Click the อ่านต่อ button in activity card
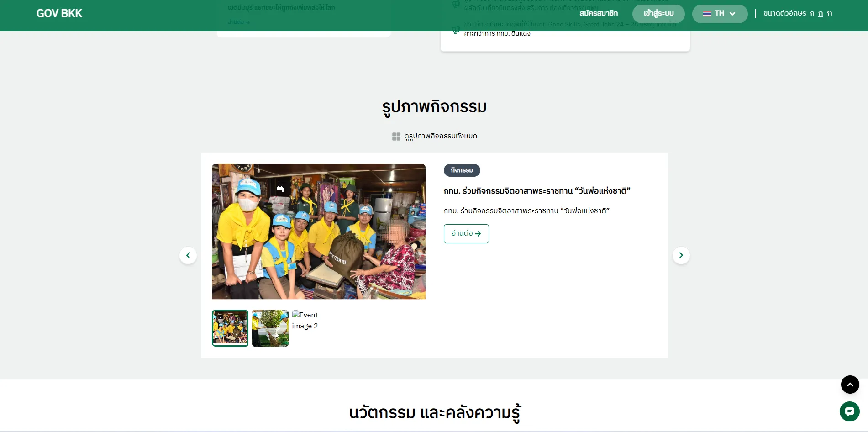Screen dimensions: 868x432 coord(466,234)
